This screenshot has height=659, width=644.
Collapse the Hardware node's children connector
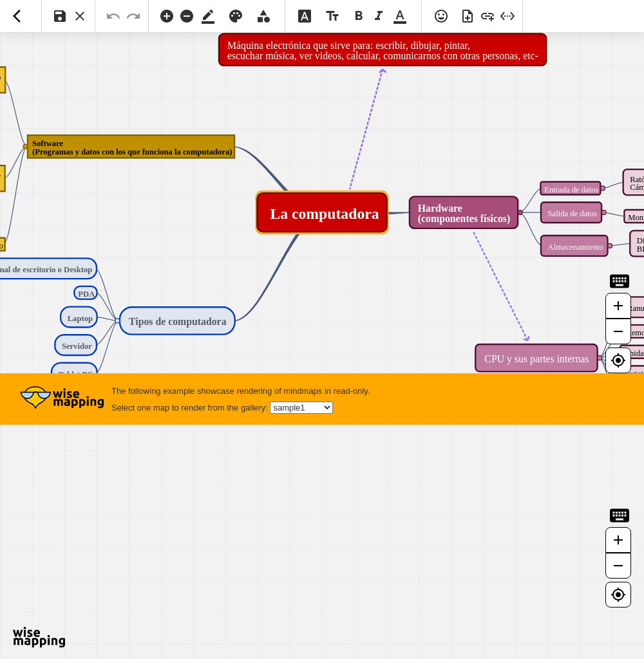coord(520,212)
